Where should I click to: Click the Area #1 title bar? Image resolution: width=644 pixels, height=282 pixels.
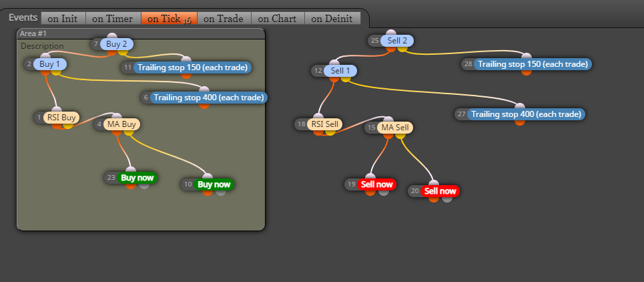tap(140, 33)
